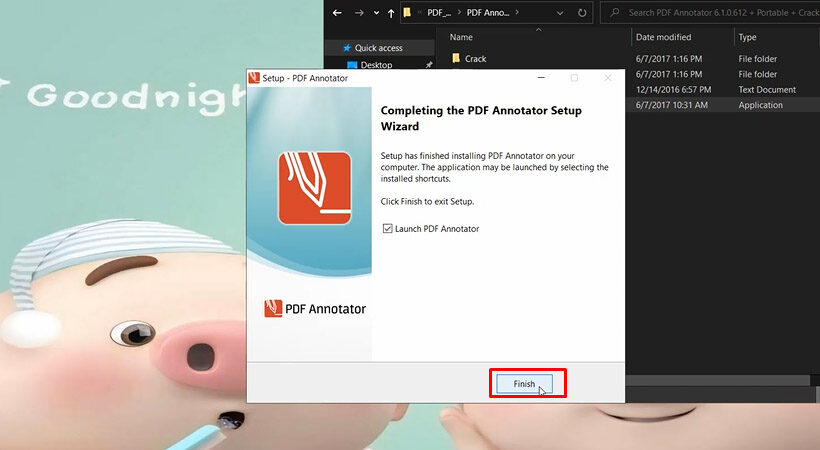Click the pin icon beside Desktop
Image resolution: width=820 pixels, height=450 pixels.
point(429,64)
